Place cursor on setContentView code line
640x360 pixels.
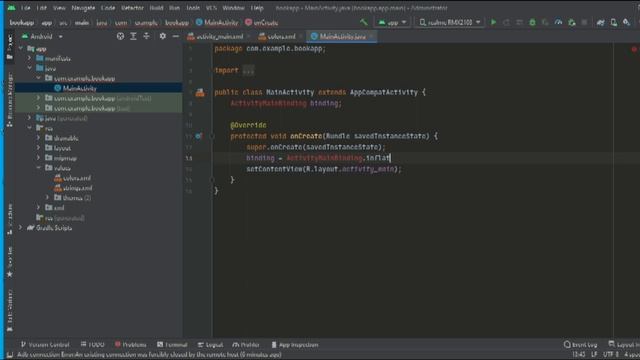coord(324,169)
